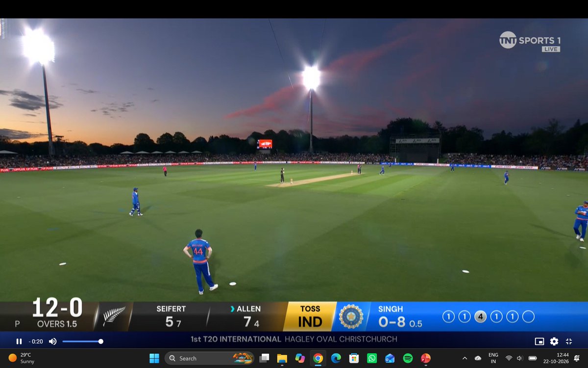
Task: Open video player settings gear
Action: tap(554, 342)
